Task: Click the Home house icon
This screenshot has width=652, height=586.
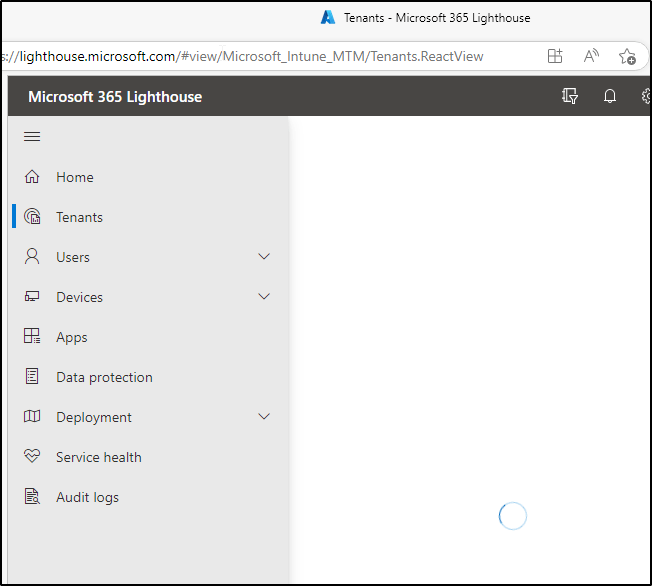Action: tap(32, 177)
